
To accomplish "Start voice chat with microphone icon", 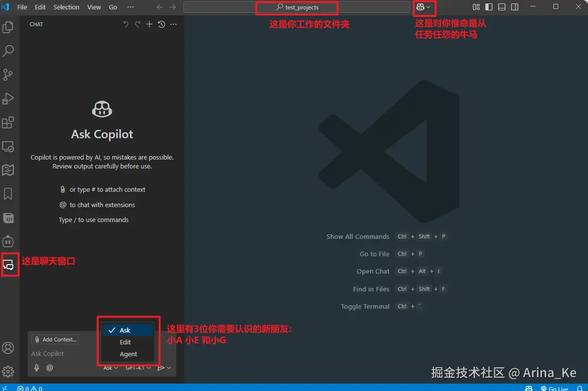I will point(37,368).
